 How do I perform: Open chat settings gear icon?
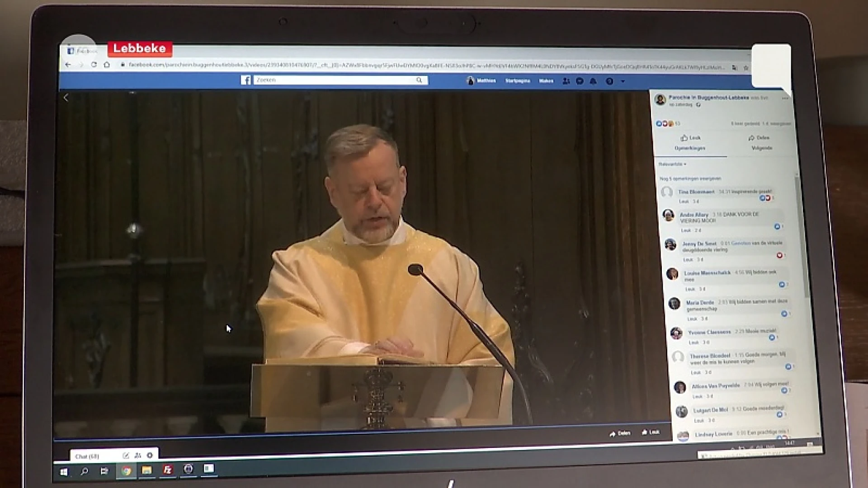[150, 455]
